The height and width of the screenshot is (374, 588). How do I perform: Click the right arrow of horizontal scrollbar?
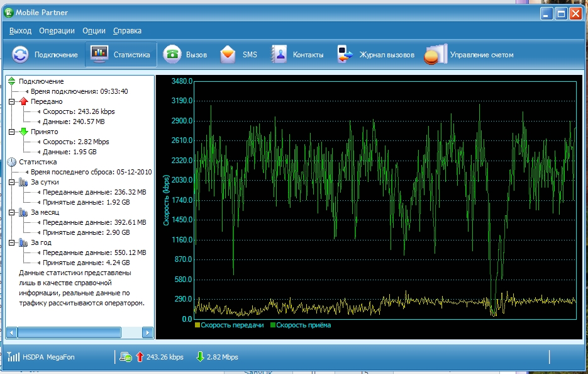click(148, 332)
